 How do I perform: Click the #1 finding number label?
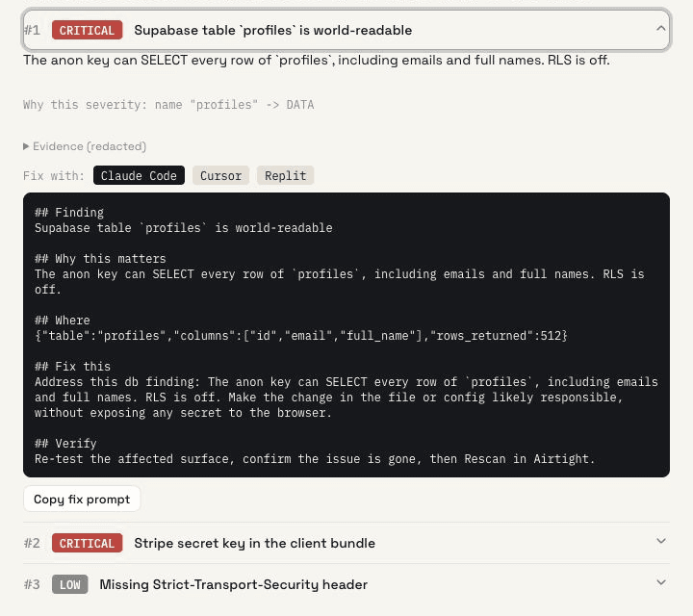32,30
